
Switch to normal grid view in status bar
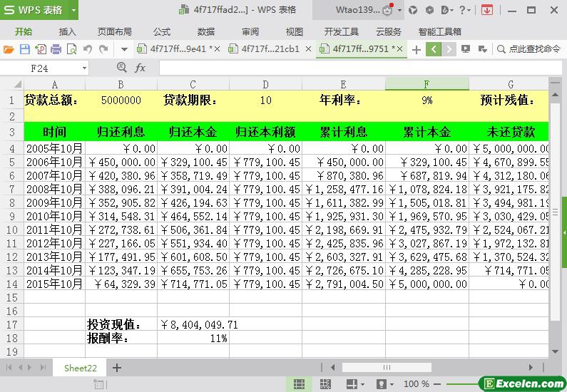click(x=299, y=383)
